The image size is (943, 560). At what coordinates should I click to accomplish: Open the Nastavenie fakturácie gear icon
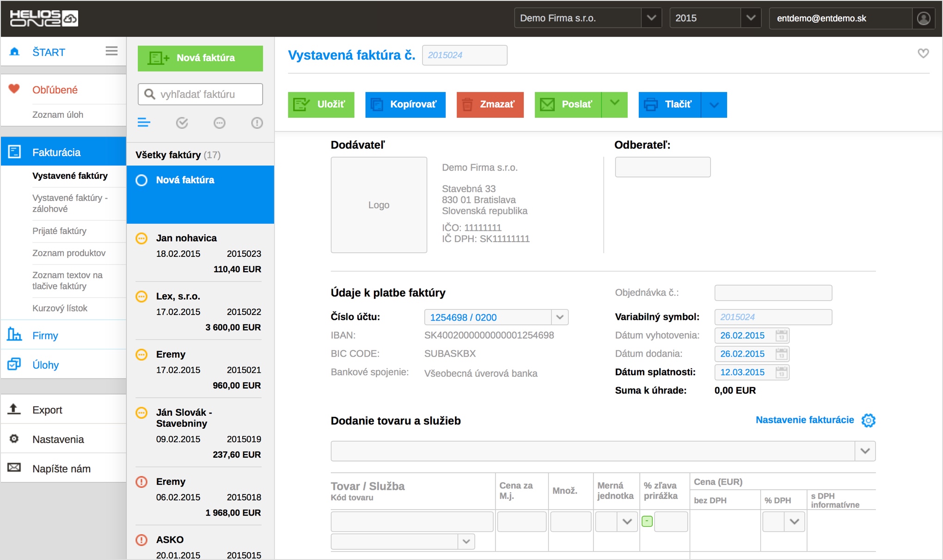coord(868,420)
